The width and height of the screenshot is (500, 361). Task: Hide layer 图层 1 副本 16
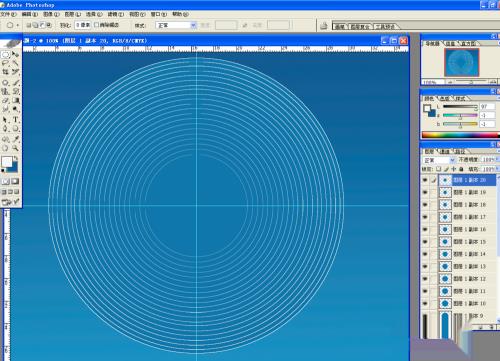(x=425, y=229)
